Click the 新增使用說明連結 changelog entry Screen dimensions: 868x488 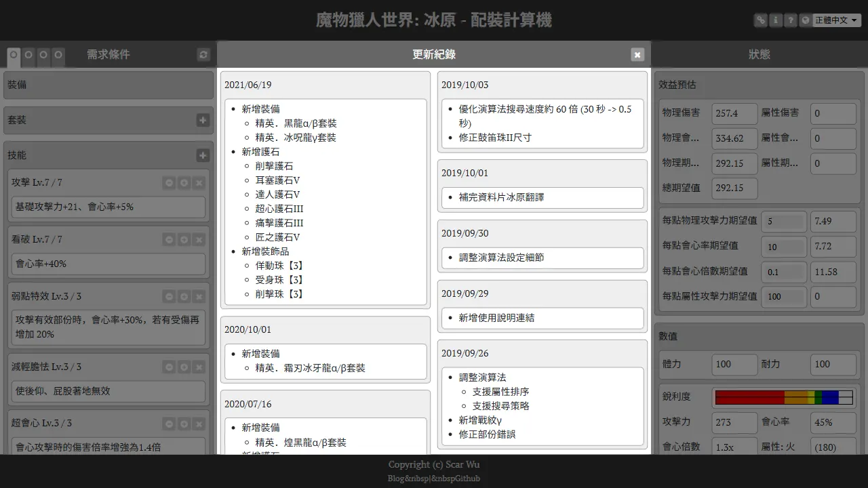tap(496, 317)
